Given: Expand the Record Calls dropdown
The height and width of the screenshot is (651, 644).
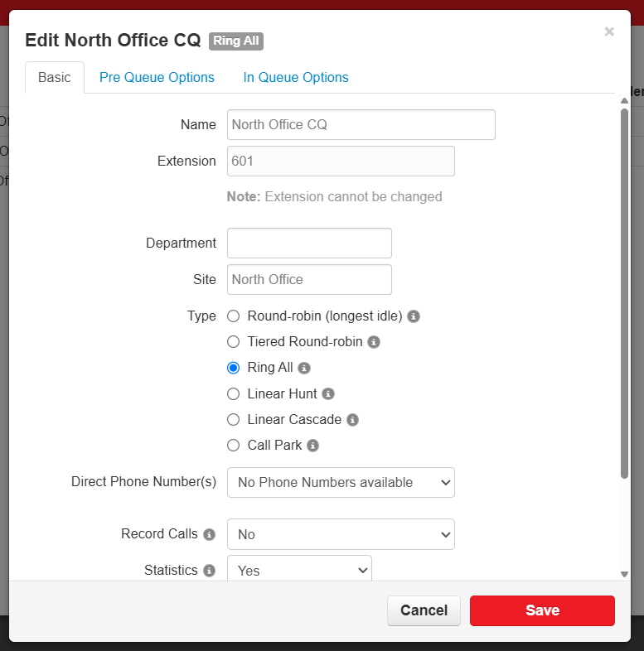Looking at the screenshot, I should tap(341, 534).
